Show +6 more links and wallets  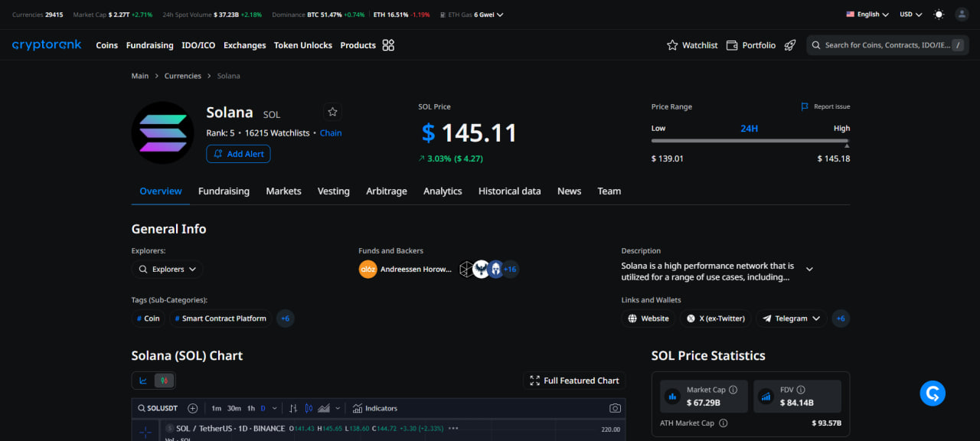840,318
